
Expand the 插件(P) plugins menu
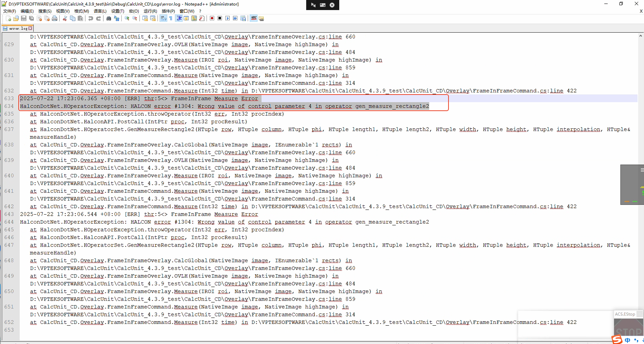168,11
